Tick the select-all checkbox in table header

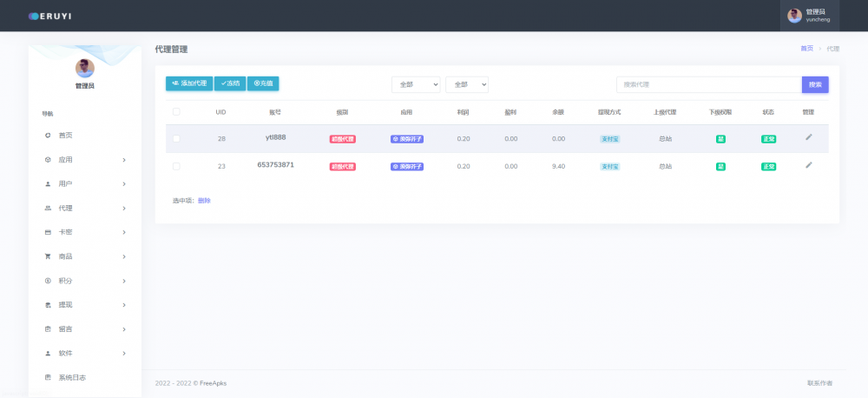[x=176, y=112]
